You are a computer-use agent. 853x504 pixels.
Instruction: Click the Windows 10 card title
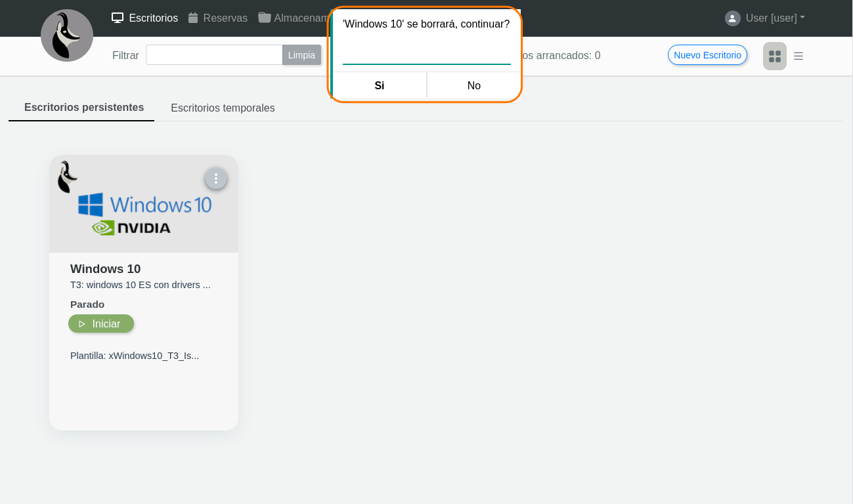click(105, 268)
